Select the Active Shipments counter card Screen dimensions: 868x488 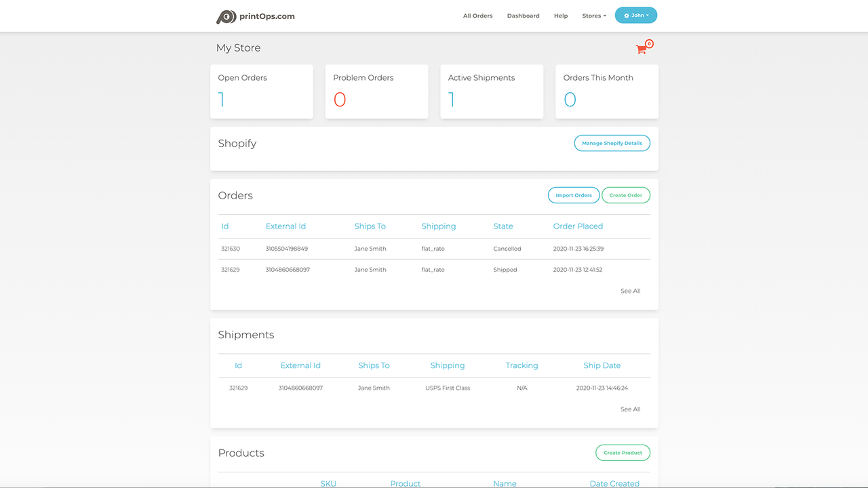pos(492,91)
